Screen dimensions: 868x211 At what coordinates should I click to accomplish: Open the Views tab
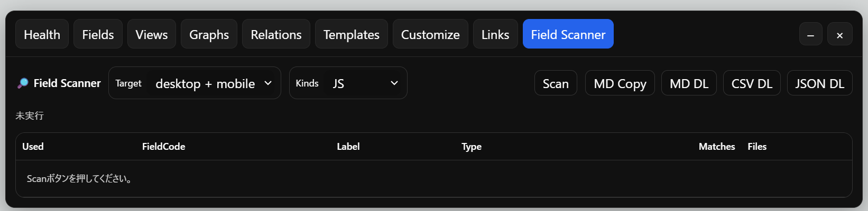click(151, 34)
